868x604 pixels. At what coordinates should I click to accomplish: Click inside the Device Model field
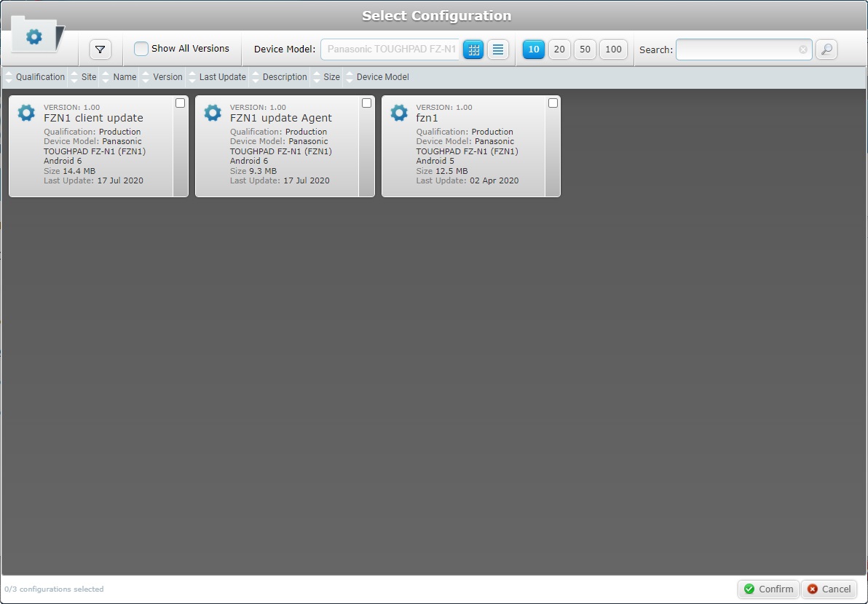coord(390,49)
